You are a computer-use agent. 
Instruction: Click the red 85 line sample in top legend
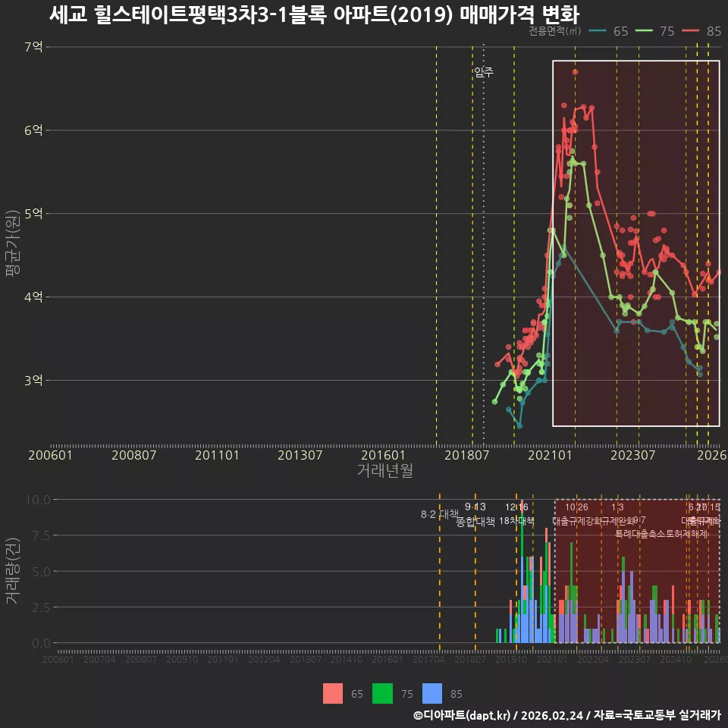point(690,31)
